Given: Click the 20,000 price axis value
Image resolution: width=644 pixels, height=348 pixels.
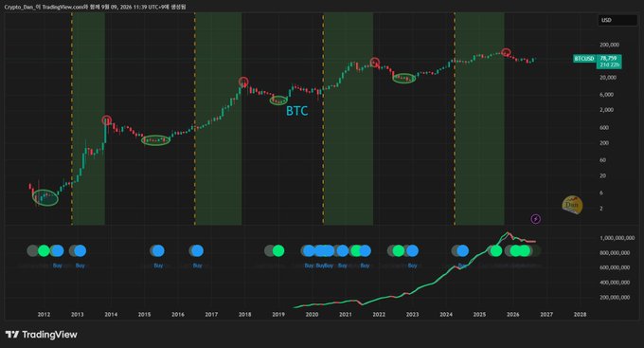Looking at the screenshot, I should pyautogui.click(x=608, y=78).
